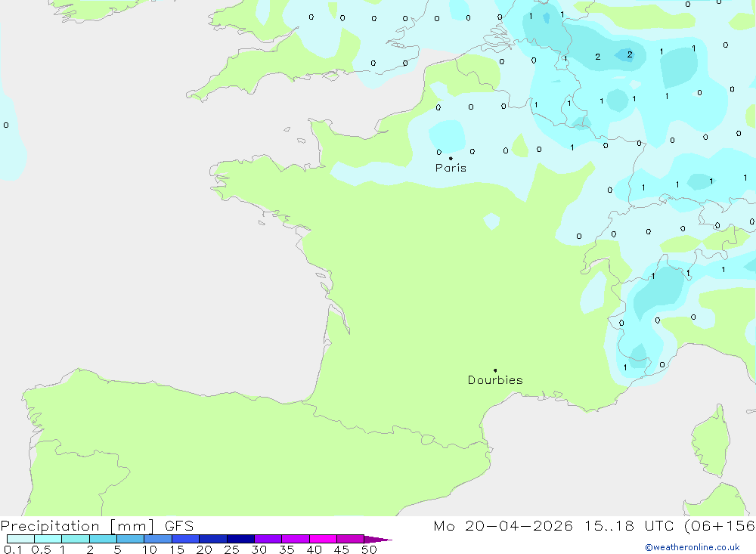The width and height of the screenshot is (756, 554).
Task: Click the 'Precipitation [mm]' title text
Action: pos(77,525)
